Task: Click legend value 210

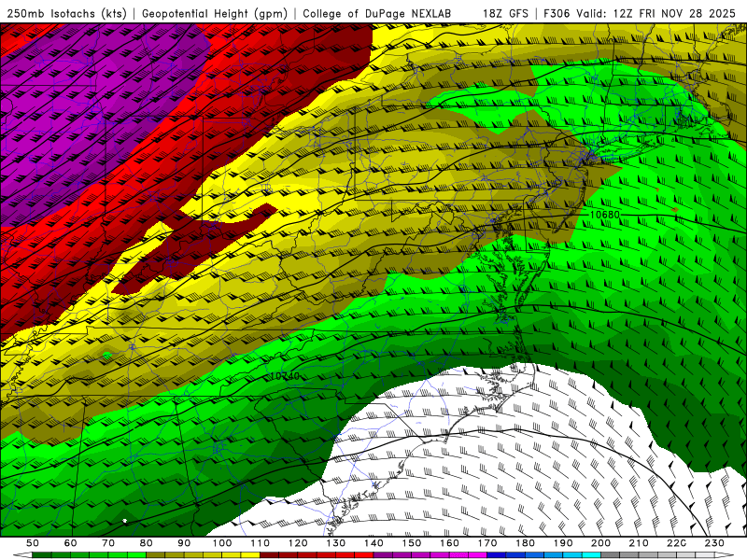Action: [639, 543]
